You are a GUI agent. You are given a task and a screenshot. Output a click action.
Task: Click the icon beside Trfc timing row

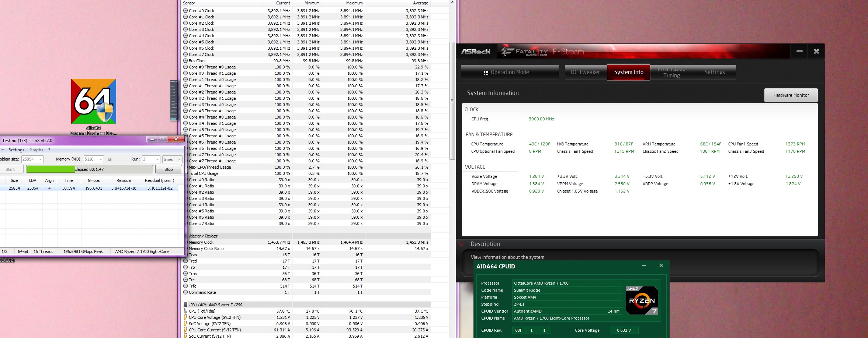click(185, 286)
